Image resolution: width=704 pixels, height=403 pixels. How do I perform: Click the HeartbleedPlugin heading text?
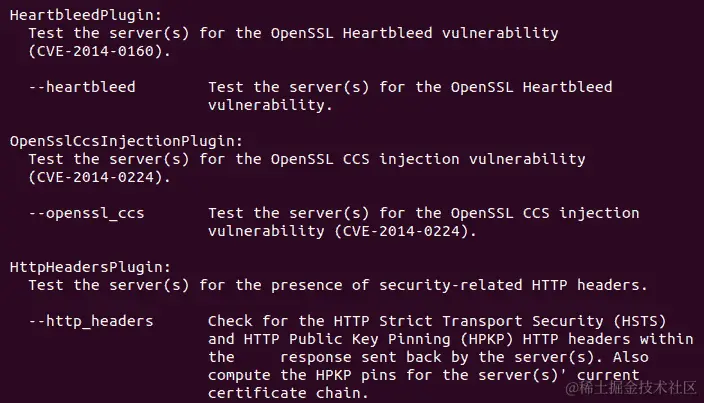[86, 15]
